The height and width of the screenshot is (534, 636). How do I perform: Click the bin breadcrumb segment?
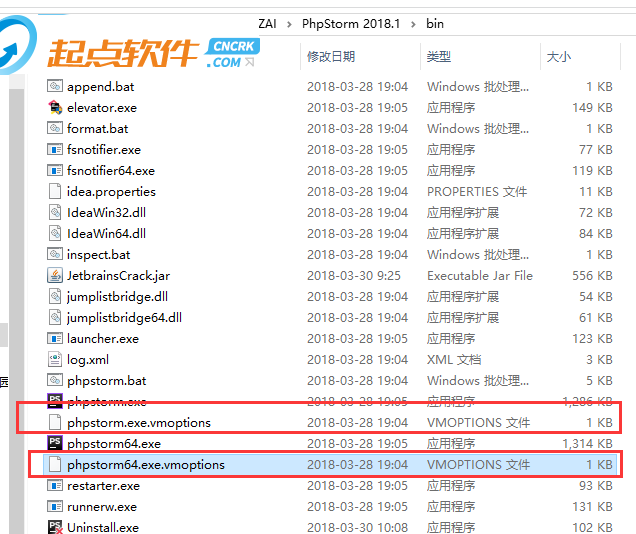click(x=435, y=24)
